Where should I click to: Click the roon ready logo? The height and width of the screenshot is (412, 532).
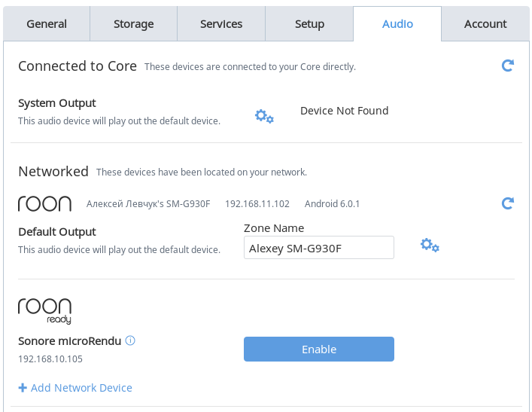[x=44, y=311]
